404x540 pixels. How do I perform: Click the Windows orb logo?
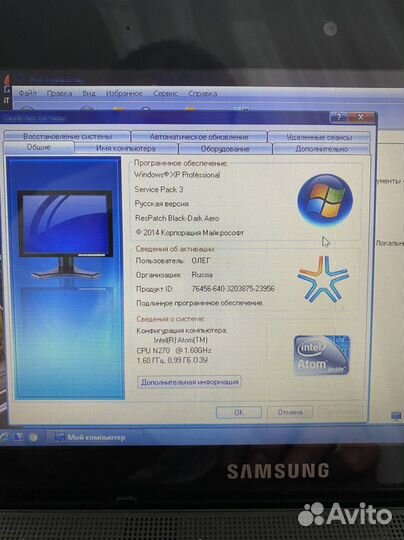[325, 200]
